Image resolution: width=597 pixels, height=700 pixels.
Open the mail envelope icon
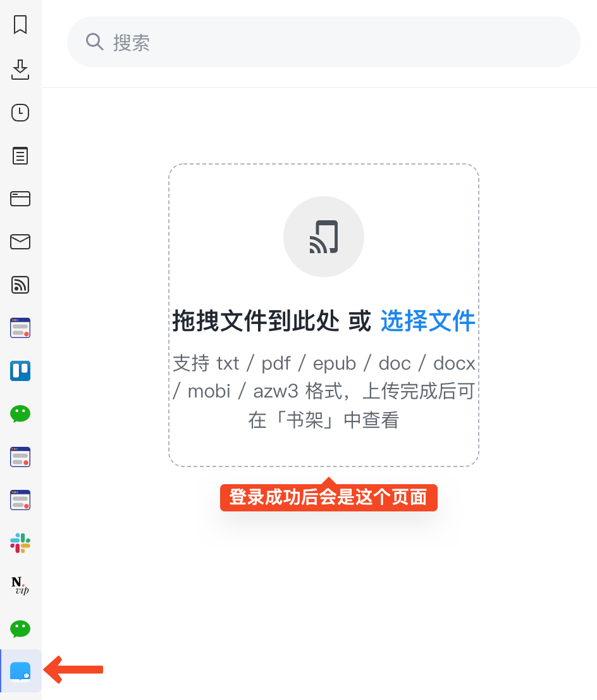[20, 242]
